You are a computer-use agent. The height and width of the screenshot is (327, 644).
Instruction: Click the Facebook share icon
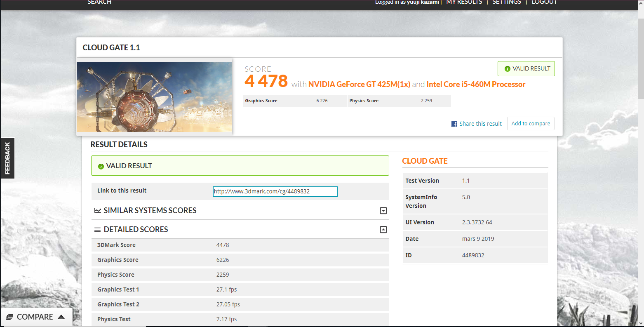pos(454,124)
